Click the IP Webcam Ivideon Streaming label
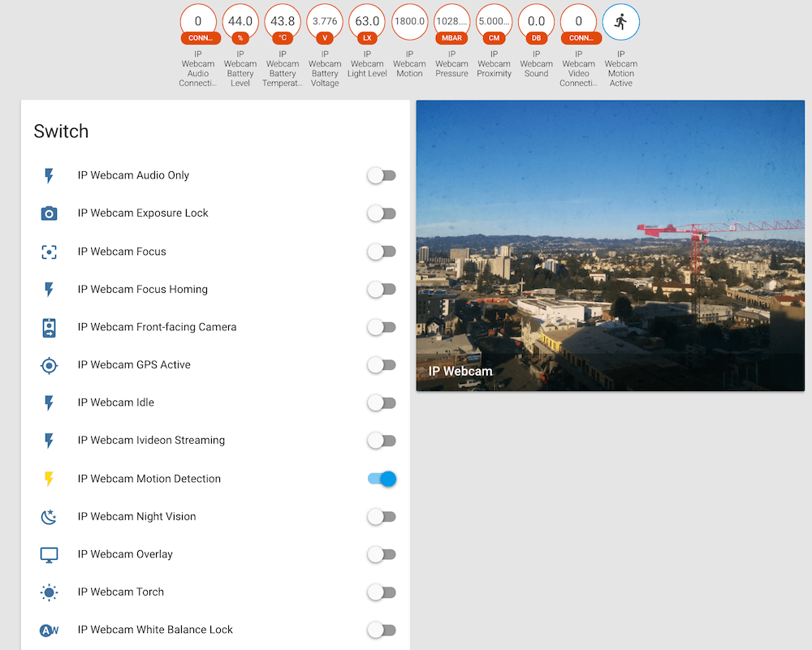This screenshot has height=650, width=812. click(151, 441)
